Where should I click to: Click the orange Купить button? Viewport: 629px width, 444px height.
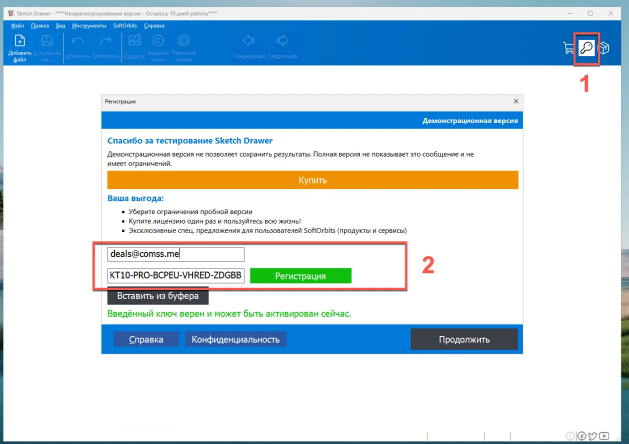coord(312,180)
